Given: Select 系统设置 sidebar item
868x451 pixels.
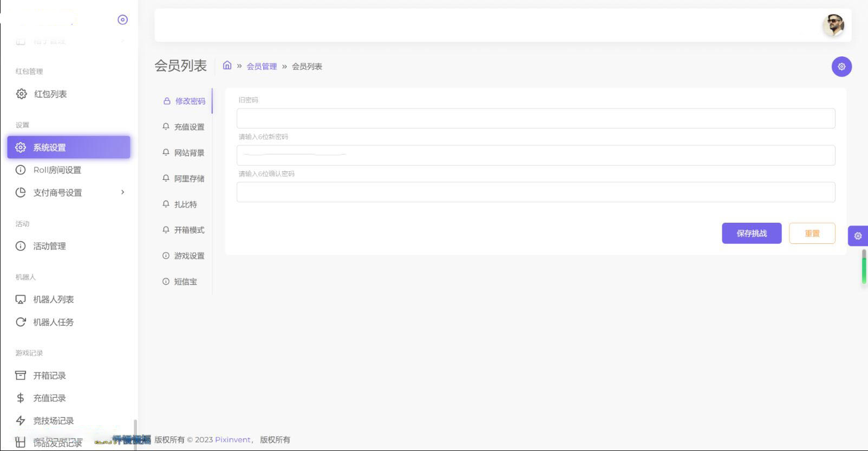Looking at the screenshot, I should tap(69, 147).
